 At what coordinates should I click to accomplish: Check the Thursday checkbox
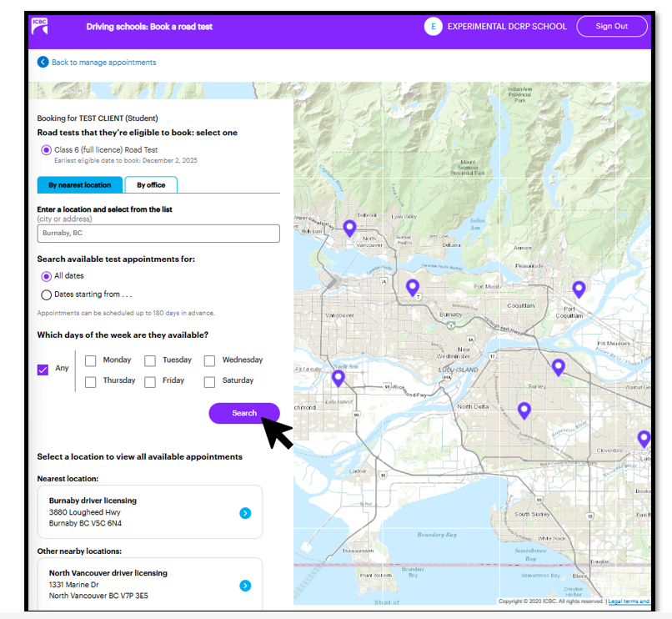[90, 382]
